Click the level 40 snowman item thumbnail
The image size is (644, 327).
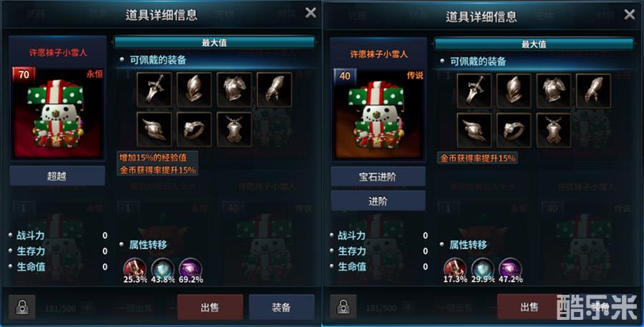tap(379, 114)
